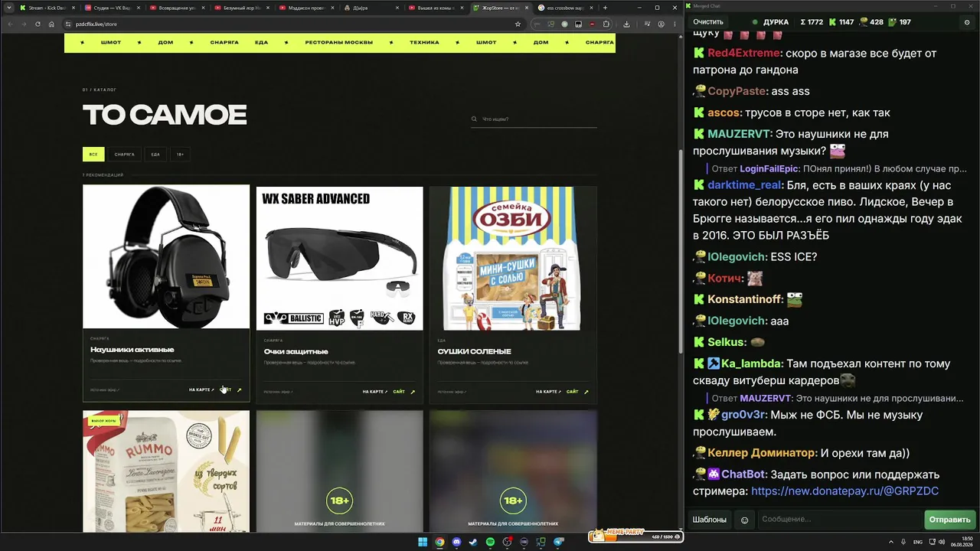Open НА КАРТЕ for Сушки соленые
980x551 pixels.
pos(549,392)
